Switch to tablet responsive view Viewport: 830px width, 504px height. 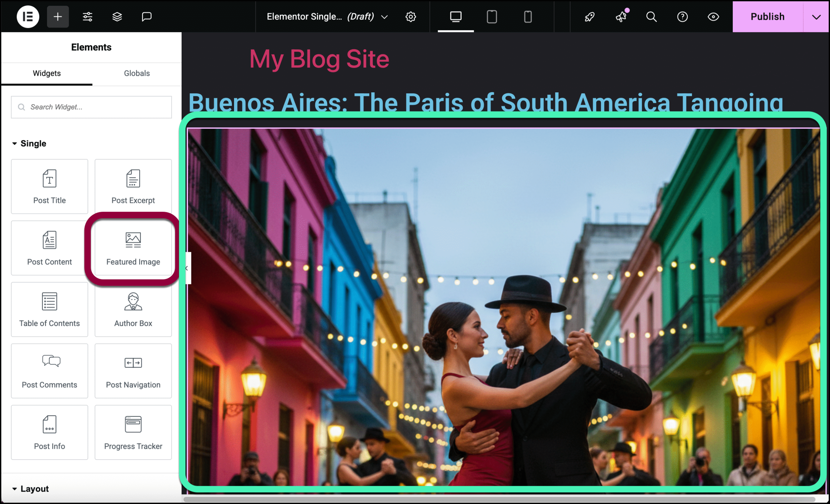(492, 17)
